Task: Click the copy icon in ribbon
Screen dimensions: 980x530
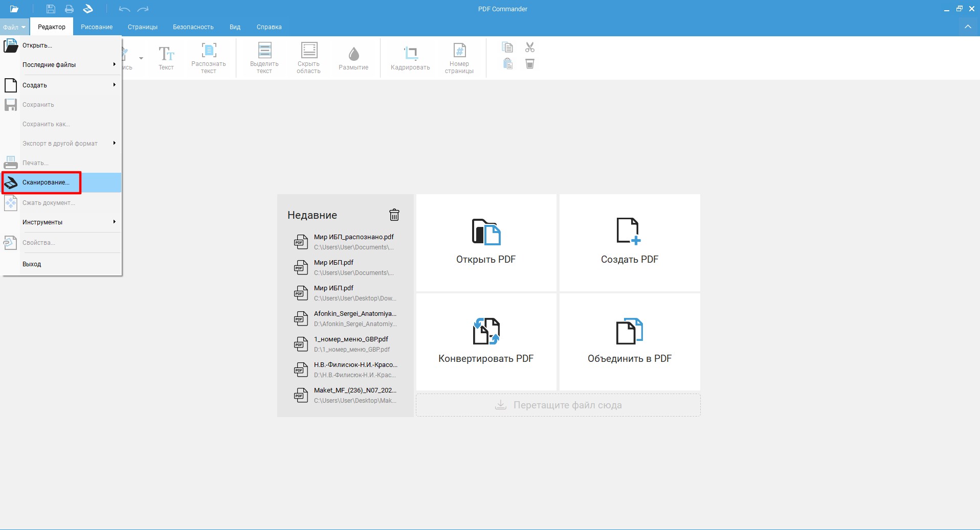Action: coord(507,48)
